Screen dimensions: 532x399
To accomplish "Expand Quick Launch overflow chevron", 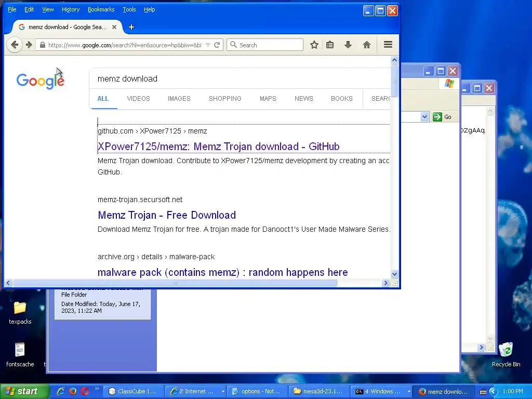I will tap(97, 389).
